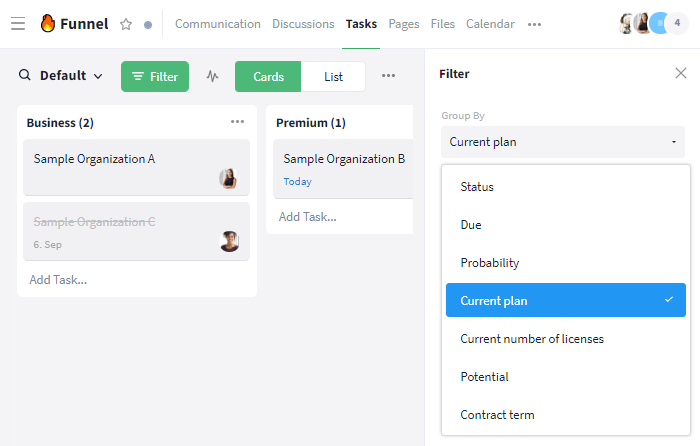Click Add Task under Premium column

(308, 217)
